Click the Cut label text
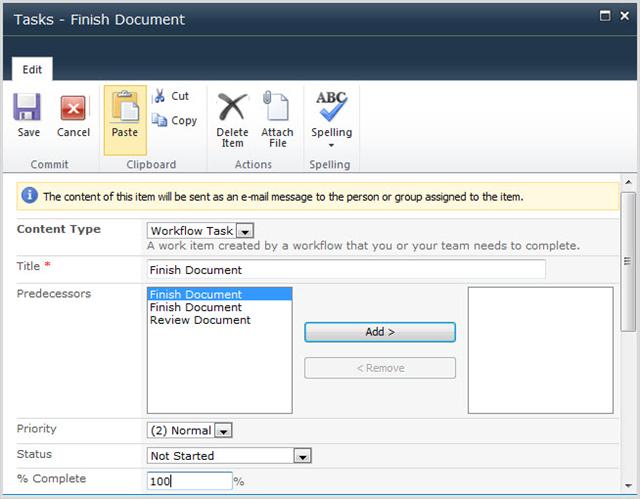This screenshot has height=499, width=640. pos(180,96)
